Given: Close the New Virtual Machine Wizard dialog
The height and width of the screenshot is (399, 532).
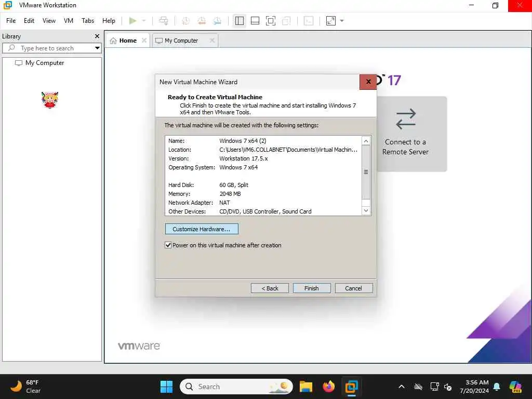Looking at the screenshot, I should tap(368, 82).
